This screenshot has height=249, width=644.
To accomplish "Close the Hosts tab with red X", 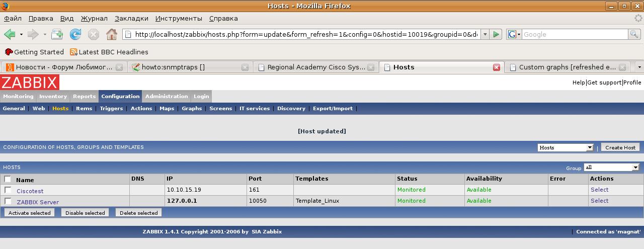I will click(x=497, y=67).
